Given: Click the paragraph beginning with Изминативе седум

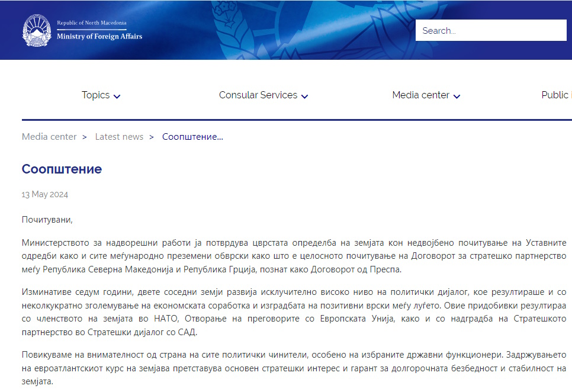Looking at the screenshot, I should click(294, 312).
